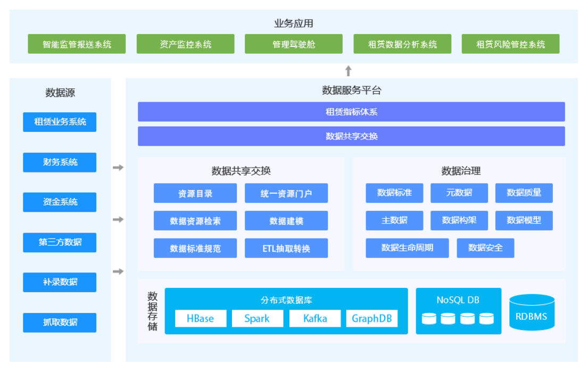Select the HBase box
This screenshot has height=372, width=588.
(200, 319)
